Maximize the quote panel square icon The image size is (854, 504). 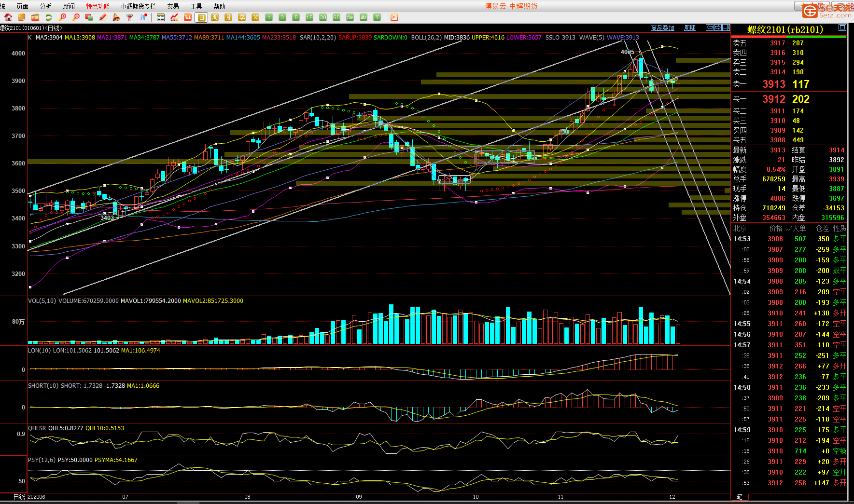pyautogui.click(x=842, y=27)
